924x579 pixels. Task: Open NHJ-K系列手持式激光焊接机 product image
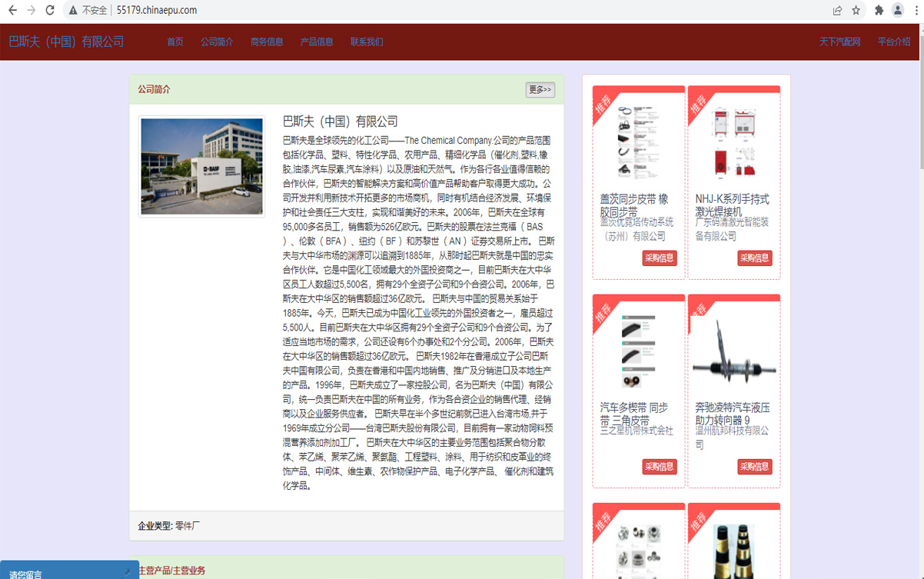[x=733, y=143]
